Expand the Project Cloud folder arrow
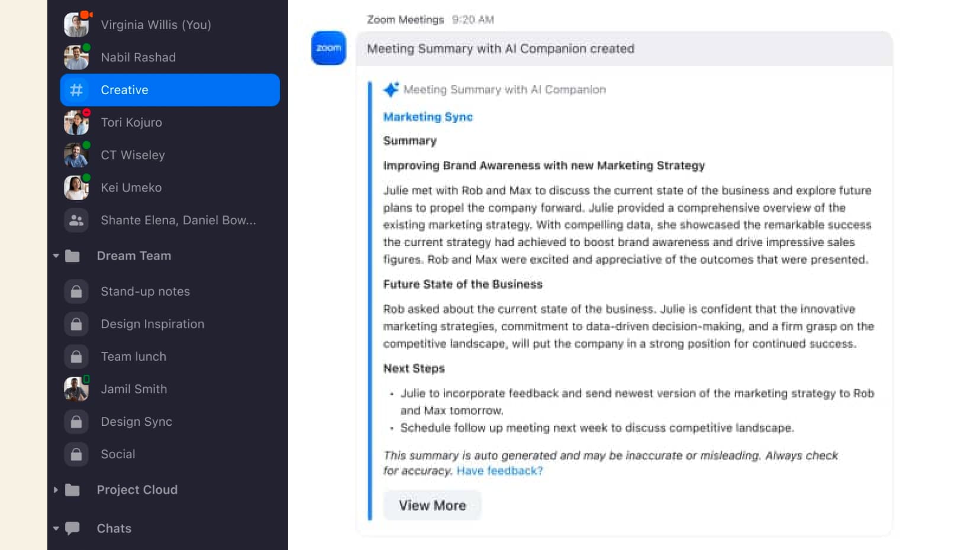Screen dimensions: 980x550 56,490
